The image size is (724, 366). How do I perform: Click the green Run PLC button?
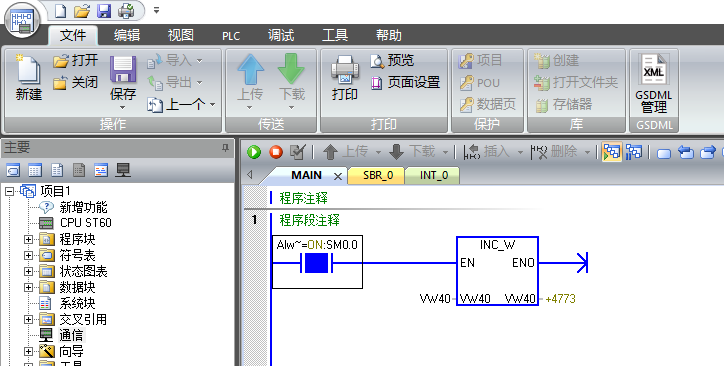[x=253, y=152]
